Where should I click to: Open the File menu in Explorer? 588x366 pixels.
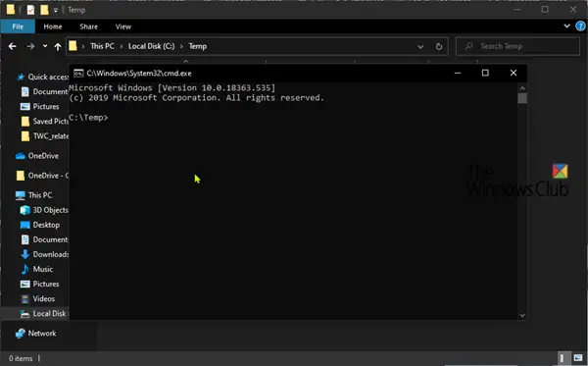pyautogui.click(x=18, y=26)
